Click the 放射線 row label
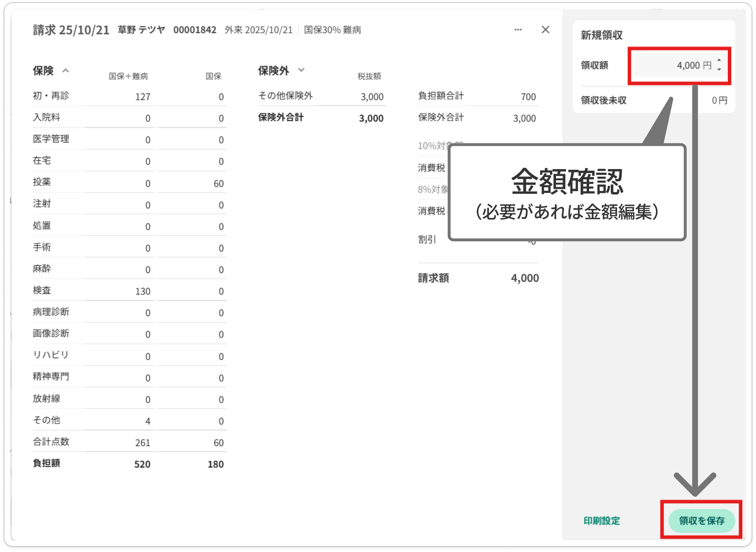The image size is (756, 552). 46,398
